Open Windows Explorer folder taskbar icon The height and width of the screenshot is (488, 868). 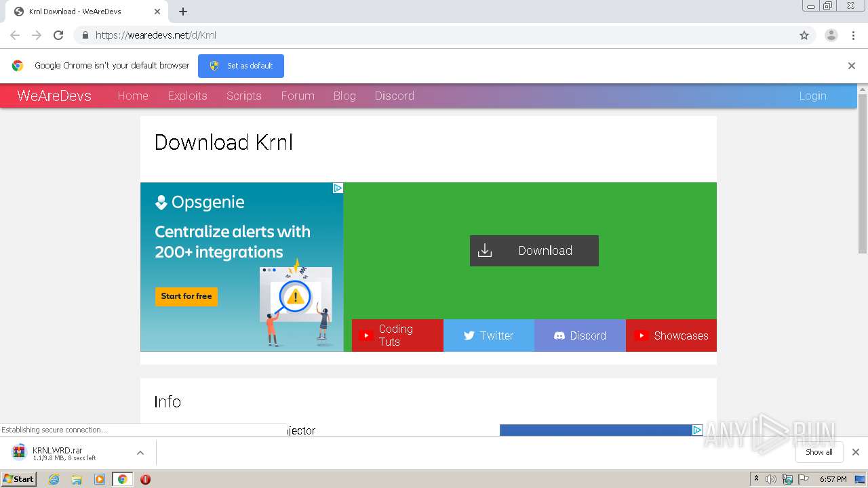(x=77, y=479)
